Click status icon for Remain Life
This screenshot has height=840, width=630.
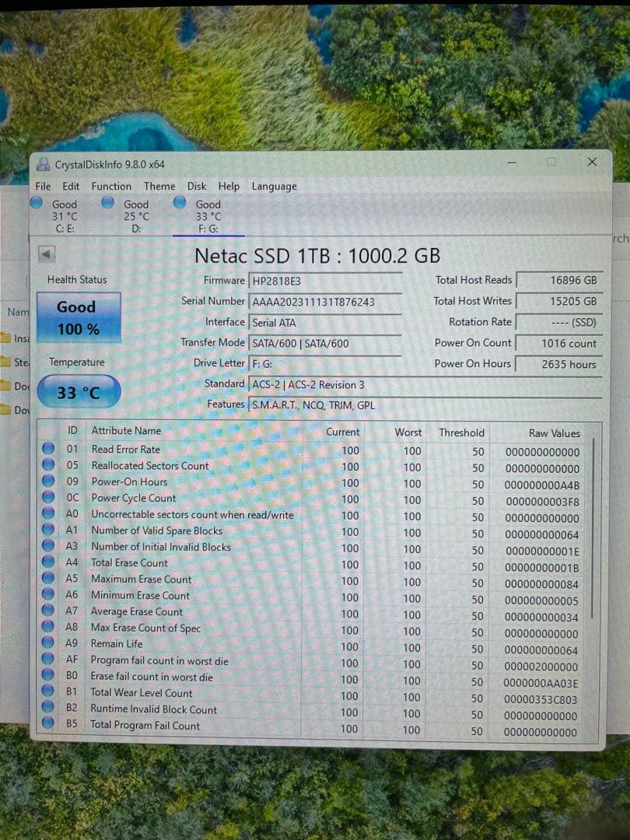48,642
